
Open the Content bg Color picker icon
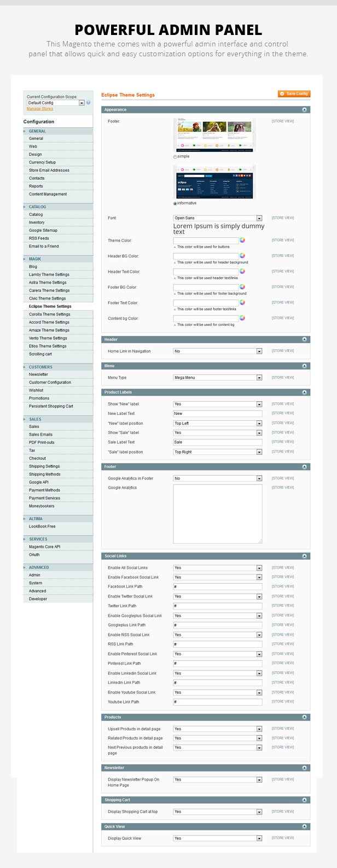pos(242,318)
